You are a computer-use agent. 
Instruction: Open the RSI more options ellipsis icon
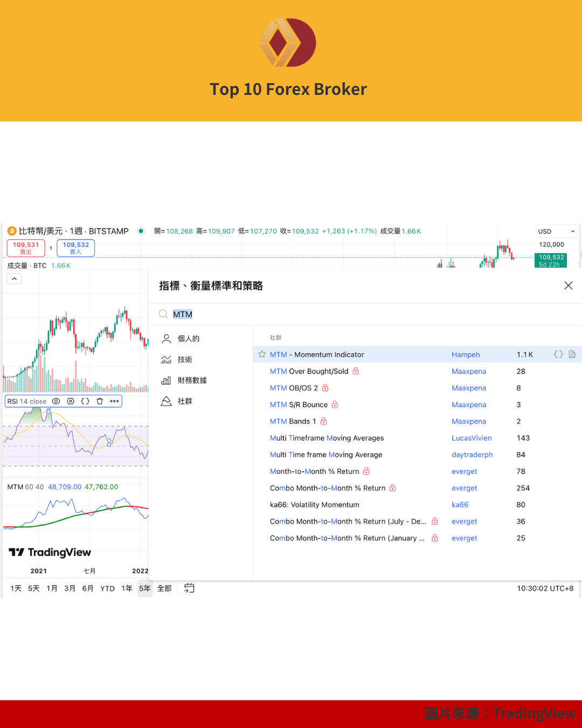tap(114, 401)
